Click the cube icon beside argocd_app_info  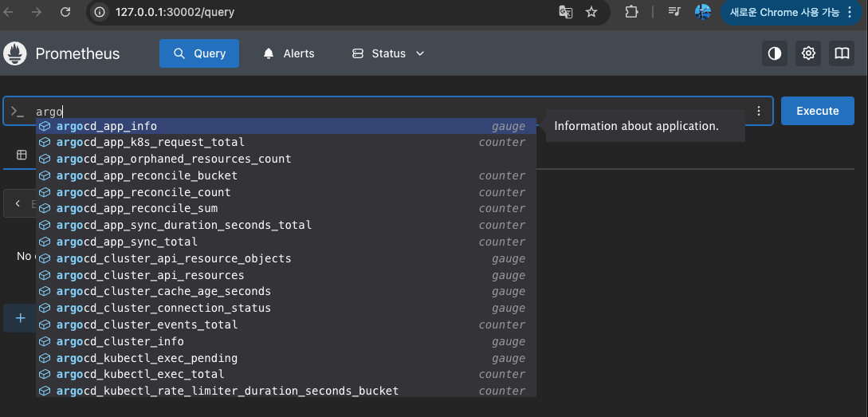[x=45, y=126]
